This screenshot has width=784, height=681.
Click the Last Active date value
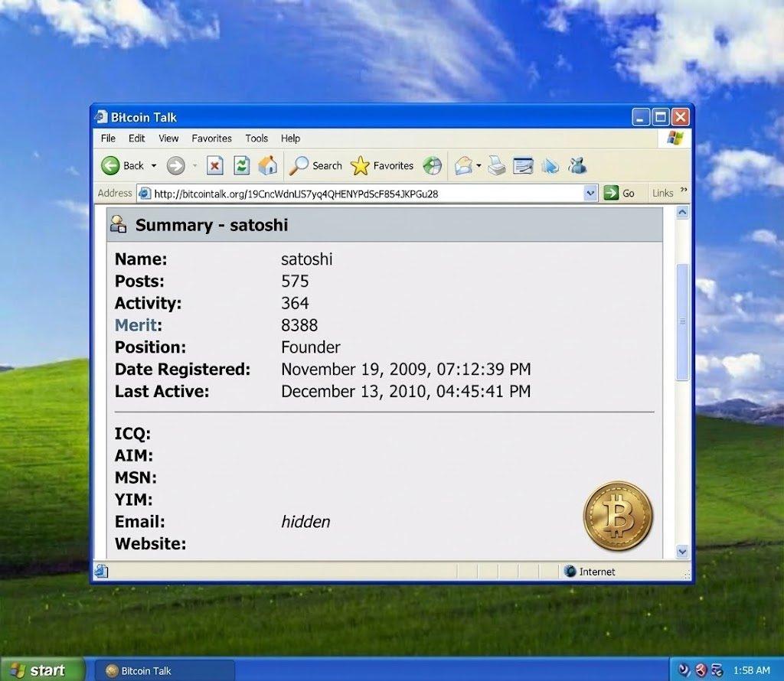tap(406, 391)
